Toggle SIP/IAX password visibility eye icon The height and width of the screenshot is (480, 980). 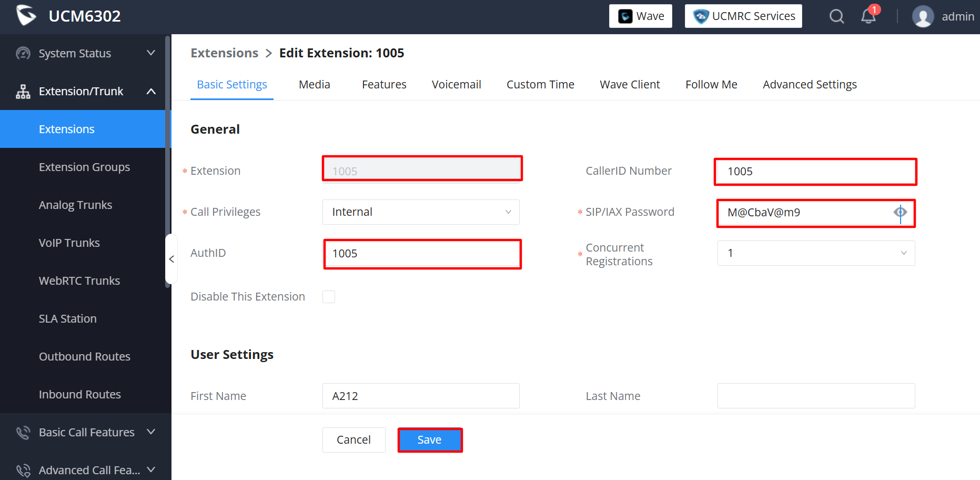click(900, 212)
